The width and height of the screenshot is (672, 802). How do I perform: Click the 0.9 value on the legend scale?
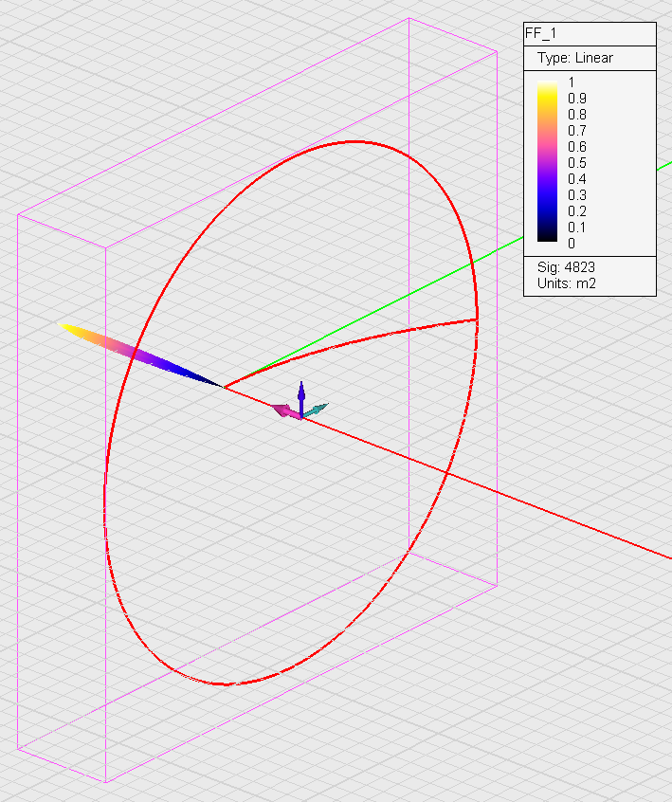[x=576, y=99]
